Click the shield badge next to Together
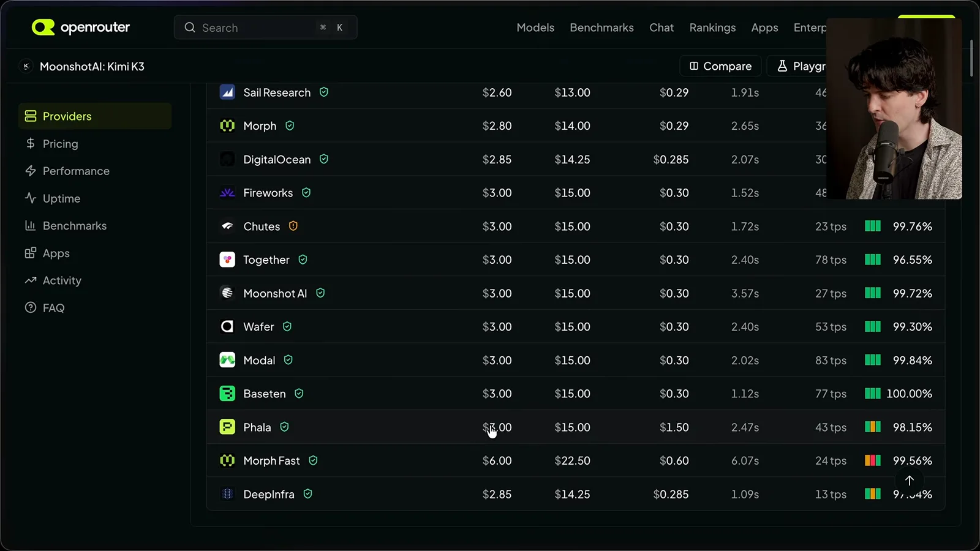Screen dimensions: 980x551 point(303,260)
